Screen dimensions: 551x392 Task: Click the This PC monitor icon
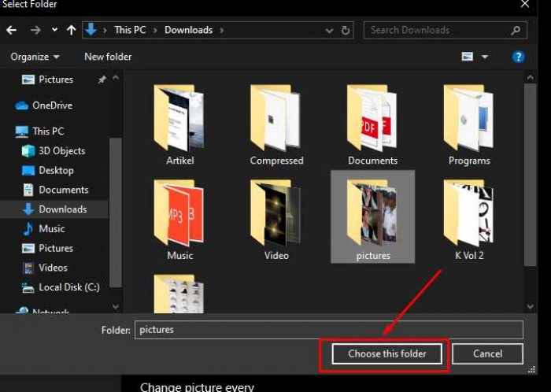pos(22,131)
